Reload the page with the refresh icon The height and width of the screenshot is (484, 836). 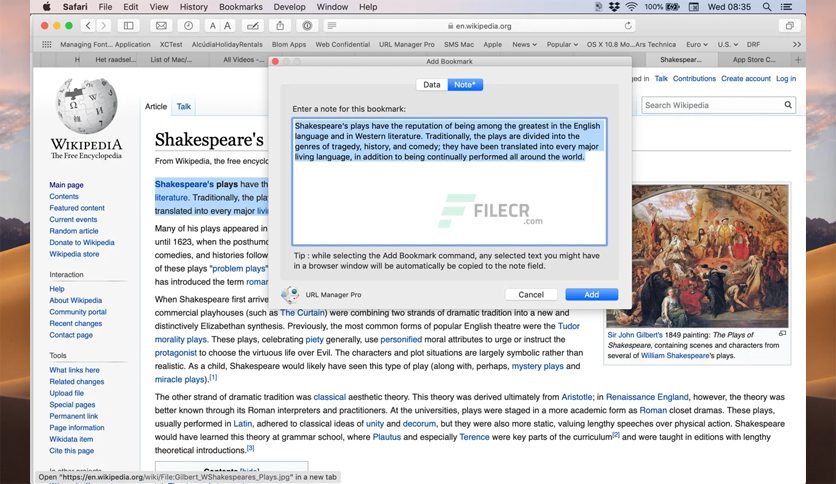[628, 26]
